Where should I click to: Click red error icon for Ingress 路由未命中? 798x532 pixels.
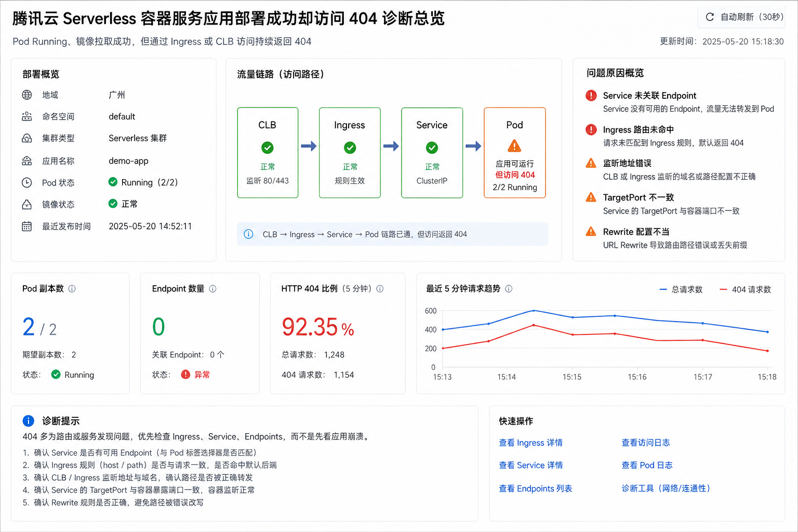(x=591, y=130)
